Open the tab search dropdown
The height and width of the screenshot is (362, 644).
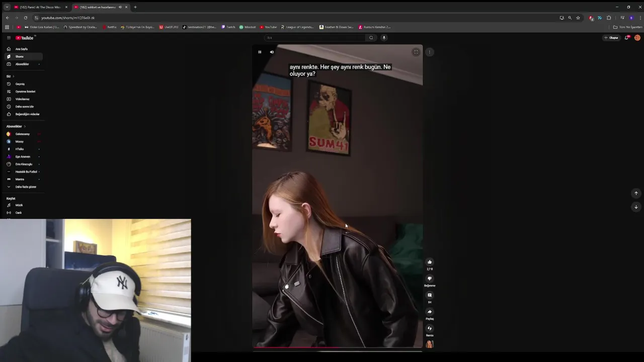tap(7, 7)
